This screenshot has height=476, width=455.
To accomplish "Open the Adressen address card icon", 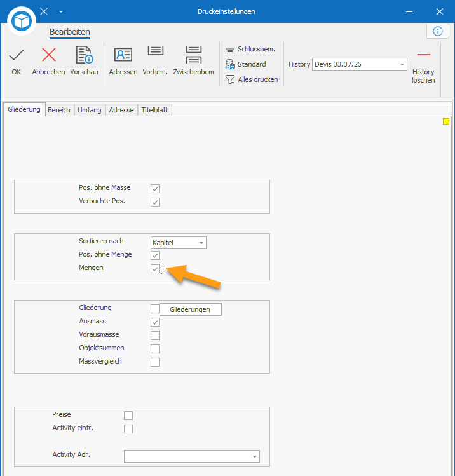I will pyautogui.click(x=123, y=55).
